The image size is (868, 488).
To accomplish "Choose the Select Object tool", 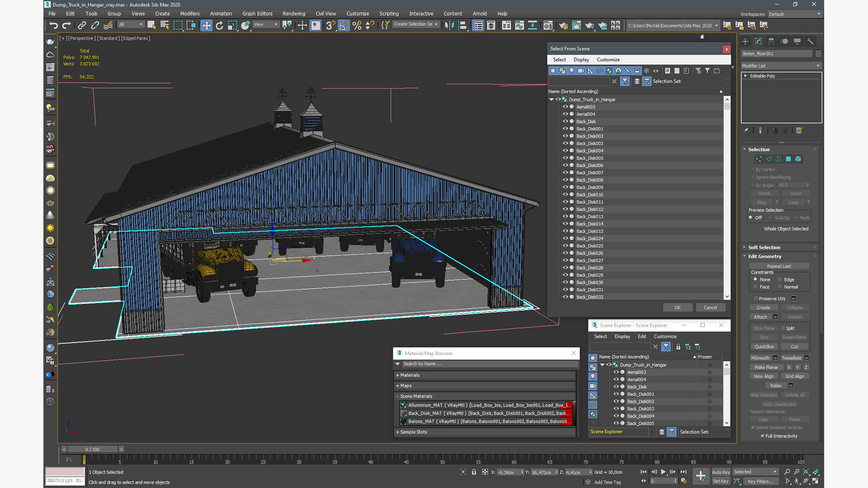I will click(x=151, y=25).
